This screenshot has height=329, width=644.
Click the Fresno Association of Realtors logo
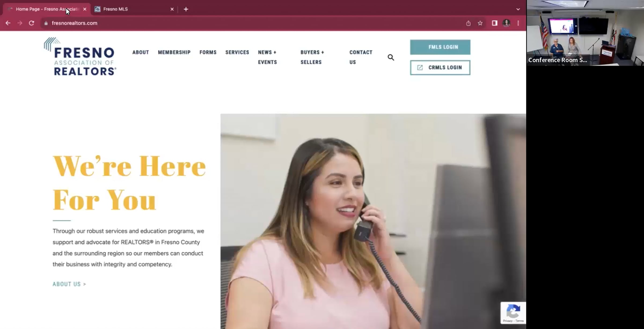pos(80,56)
